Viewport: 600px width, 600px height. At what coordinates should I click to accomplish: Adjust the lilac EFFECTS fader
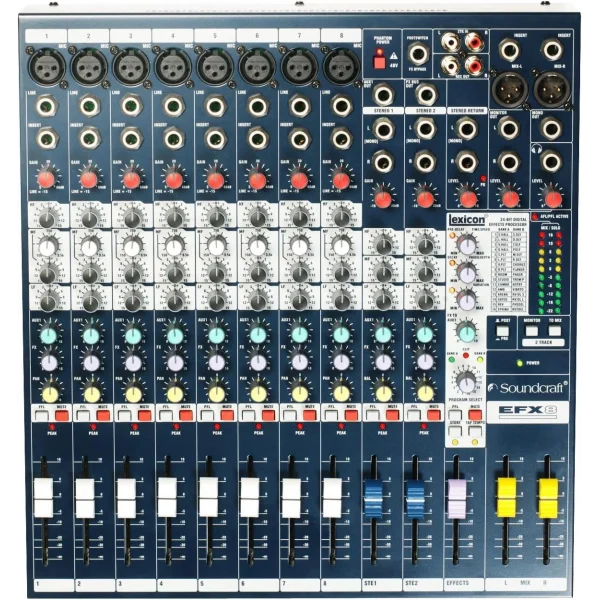457,497
